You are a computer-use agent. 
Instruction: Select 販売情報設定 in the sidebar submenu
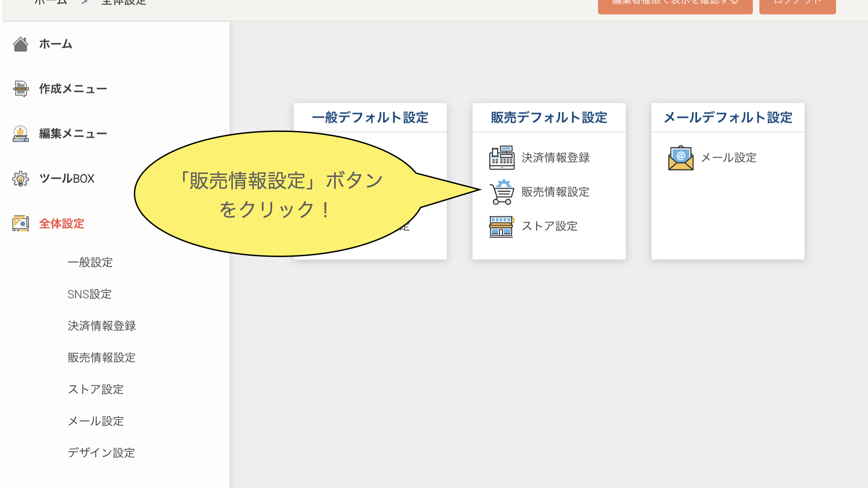point(102,357)
